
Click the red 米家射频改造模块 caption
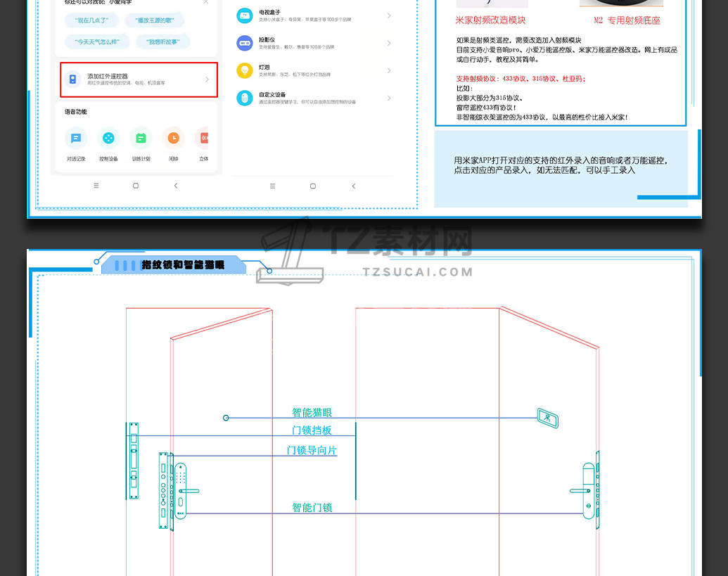(490, 20)
